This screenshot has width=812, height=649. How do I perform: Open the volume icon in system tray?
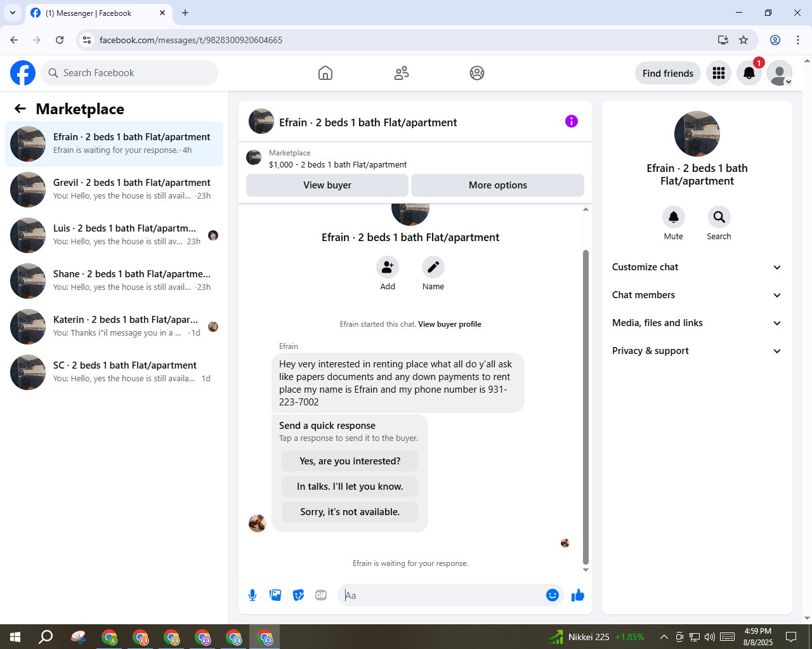[710, 637]
